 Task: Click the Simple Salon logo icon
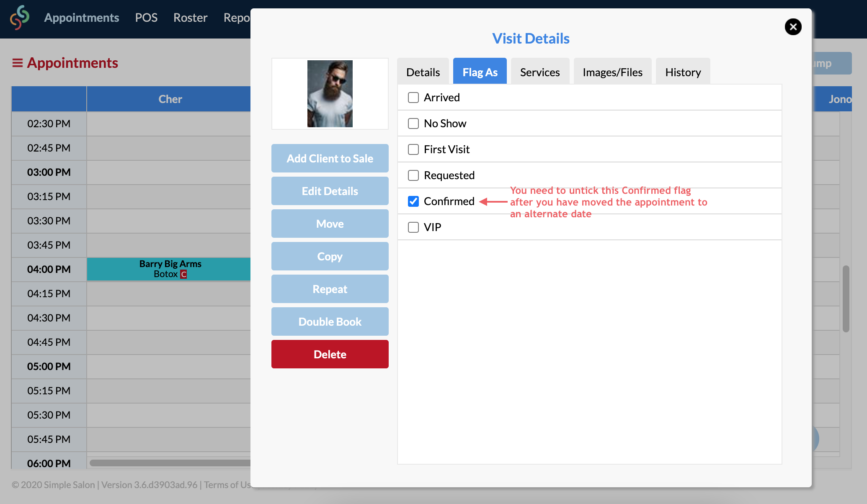click(x=20, y=18)
